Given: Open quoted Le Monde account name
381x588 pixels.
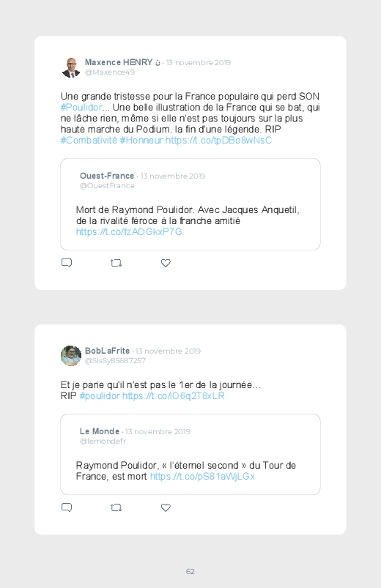Looking at the screenshot, I should (100, 431).
